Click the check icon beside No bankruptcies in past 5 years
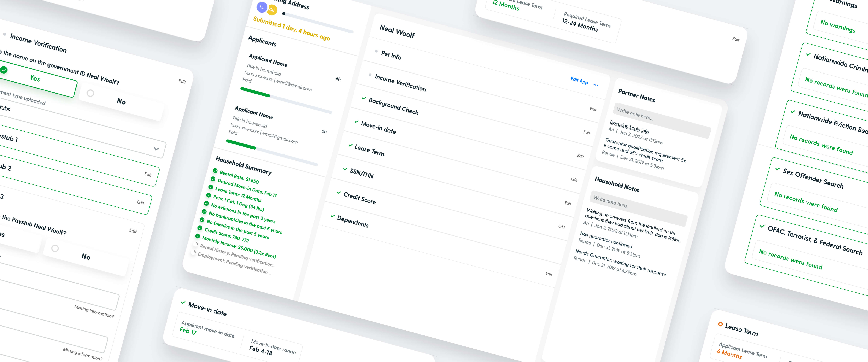The height and width of the screenshot is (362, 868). pos(204,211)
